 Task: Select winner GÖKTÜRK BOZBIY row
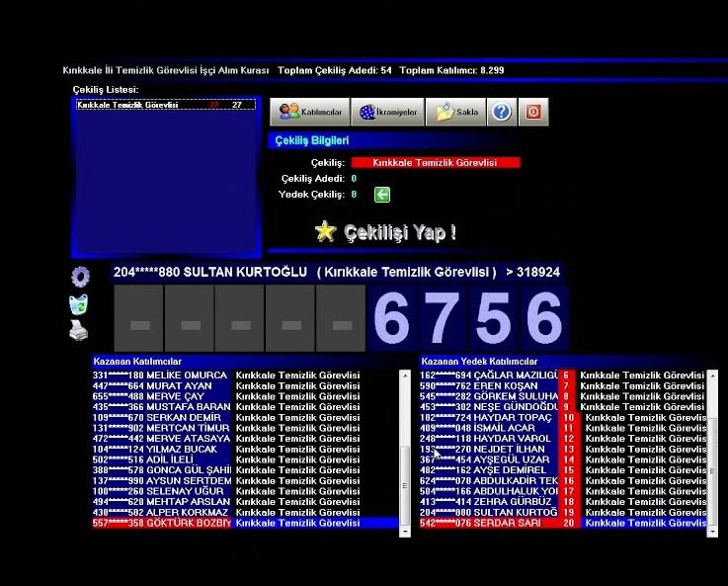pos(245,523)
